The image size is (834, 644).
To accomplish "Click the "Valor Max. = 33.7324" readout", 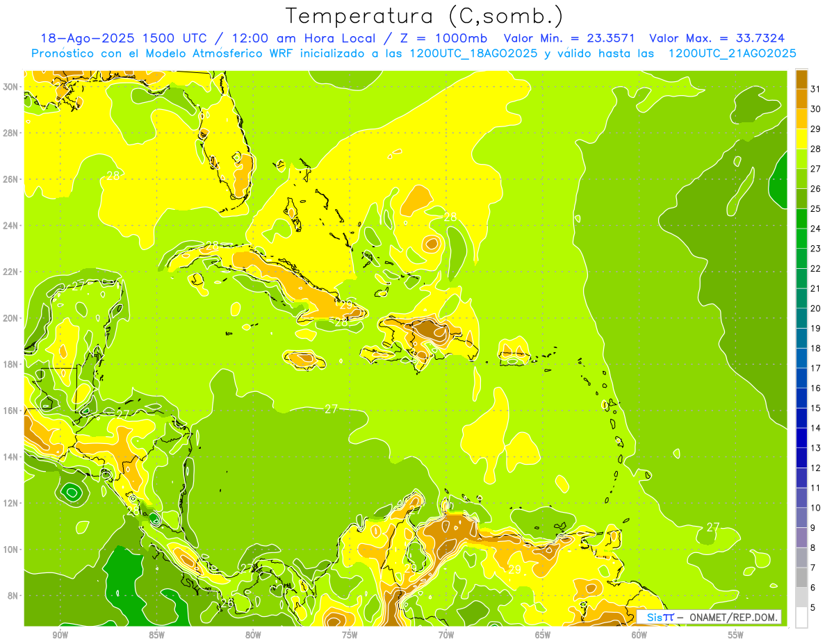I will [x=717, y=38].
